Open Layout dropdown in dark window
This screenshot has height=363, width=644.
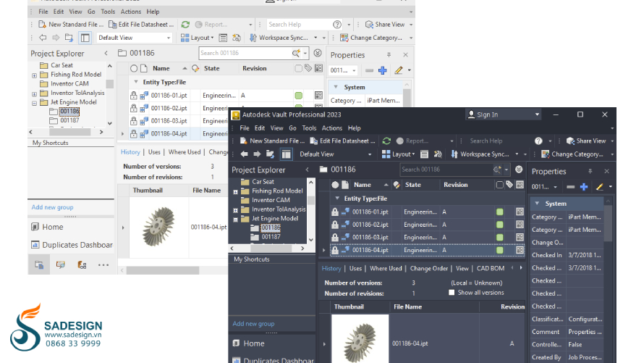pos(413,154)
